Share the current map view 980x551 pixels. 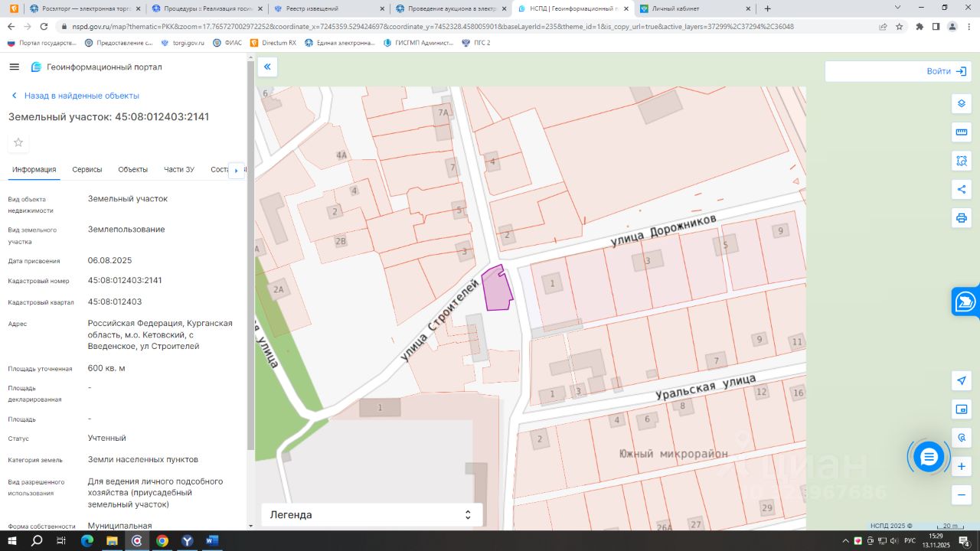click(x=962, y=189)
